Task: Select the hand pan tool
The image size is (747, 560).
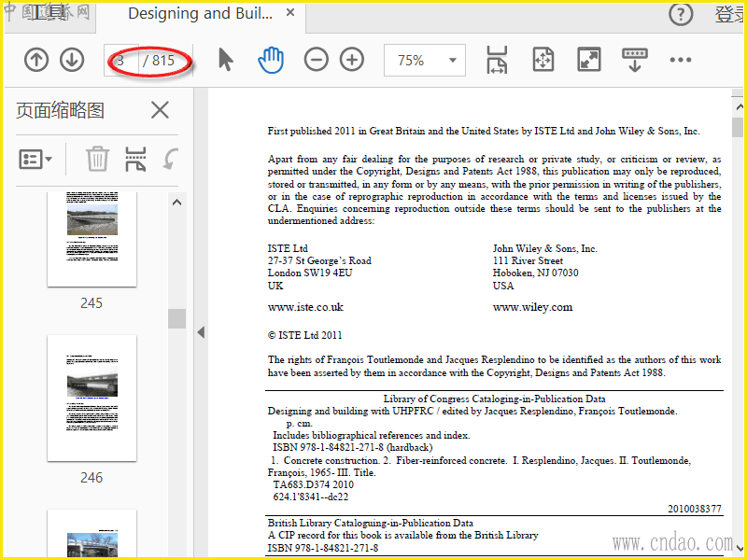Action: tap(270, 61)
